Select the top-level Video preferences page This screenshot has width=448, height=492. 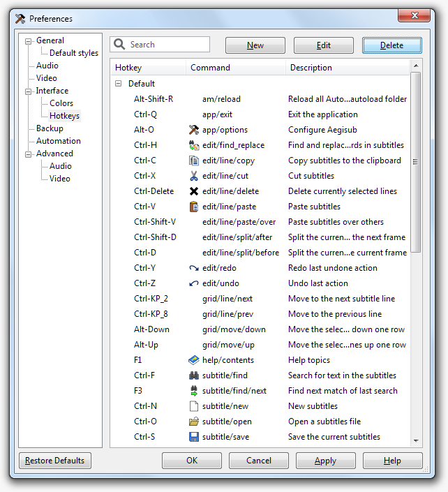pos(47,78)
